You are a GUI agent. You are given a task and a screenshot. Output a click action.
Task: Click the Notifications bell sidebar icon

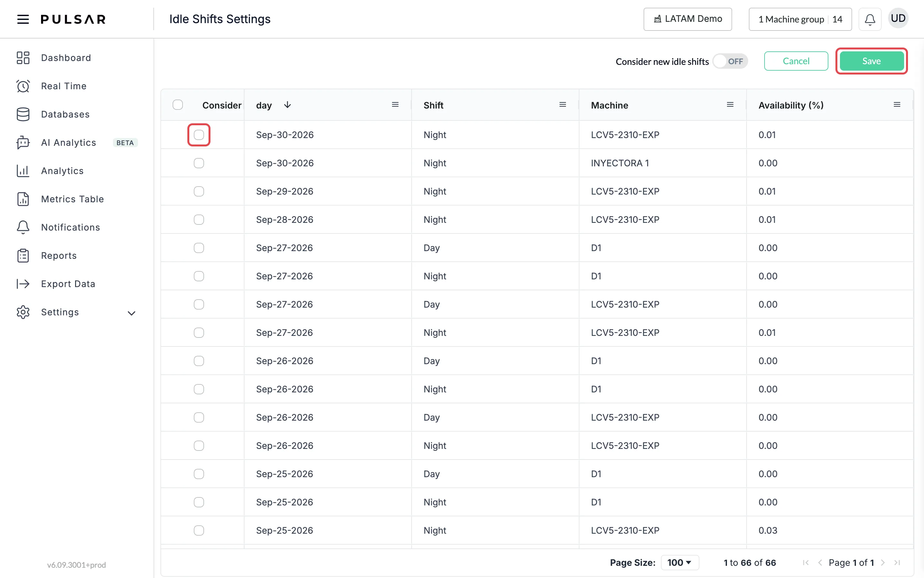click(x=23, y=227)
